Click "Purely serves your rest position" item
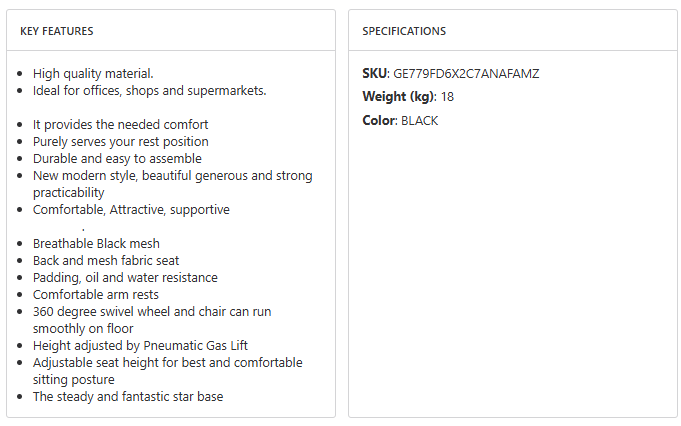 [x=120, y=142]
